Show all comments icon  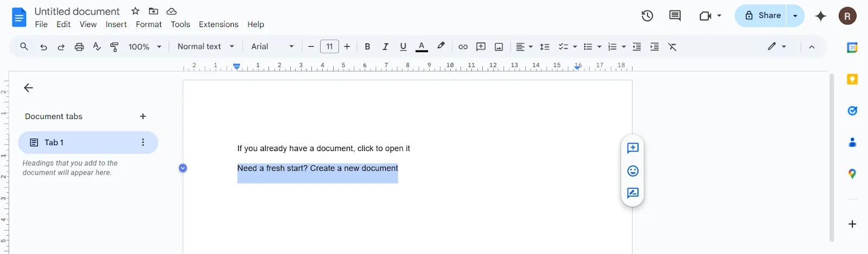675,16
